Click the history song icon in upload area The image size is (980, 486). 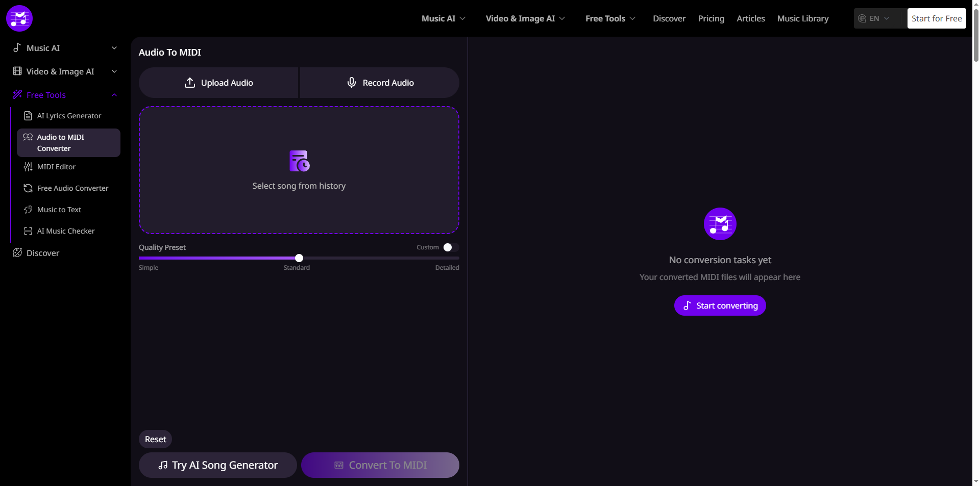pyautogui.click(x=299, y=161)
